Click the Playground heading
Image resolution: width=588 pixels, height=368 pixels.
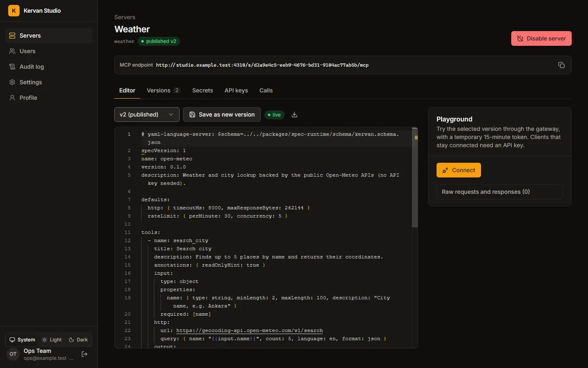click(454, 119)
